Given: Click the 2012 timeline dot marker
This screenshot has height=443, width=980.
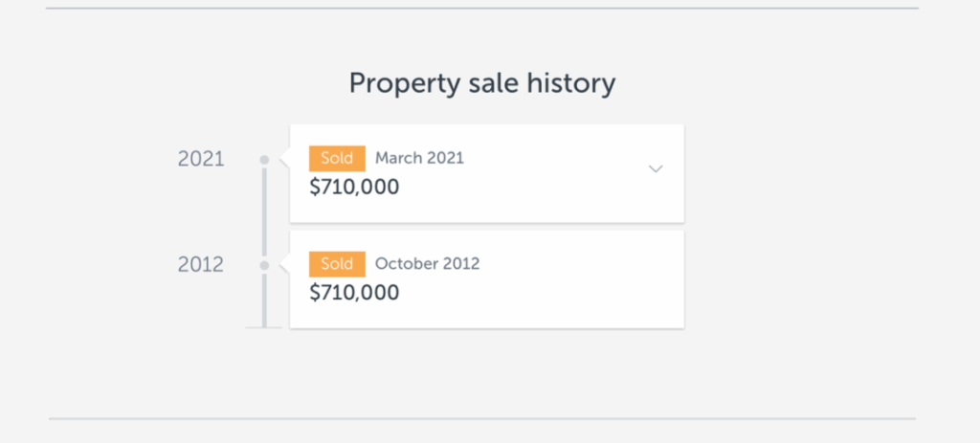Looking at the screenshot, I should pyautogui.click(x=264, y=265).
